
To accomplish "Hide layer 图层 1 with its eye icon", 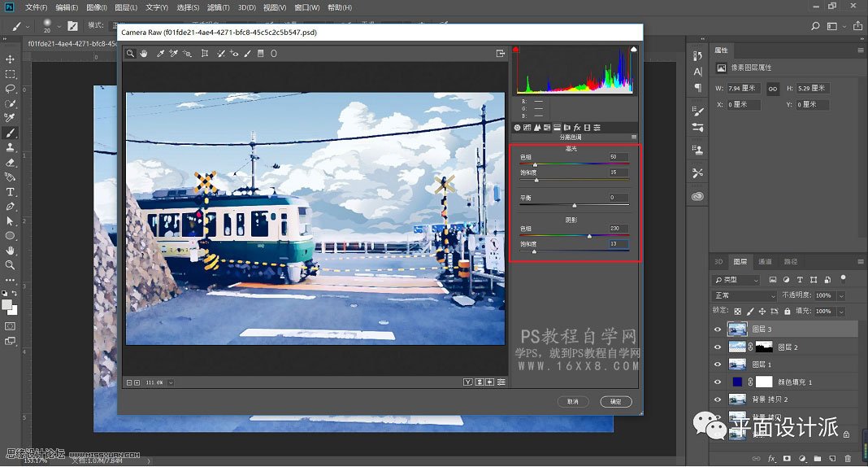I will click(718, 364).
